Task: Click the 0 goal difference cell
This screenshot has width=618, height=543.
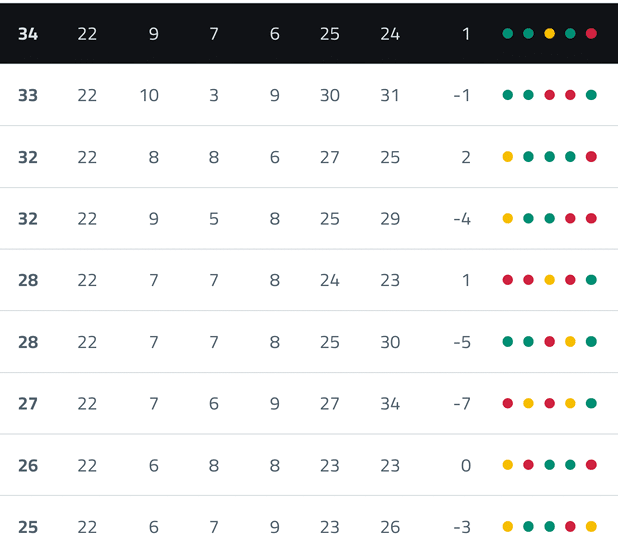Action: (x=465, y=465)
